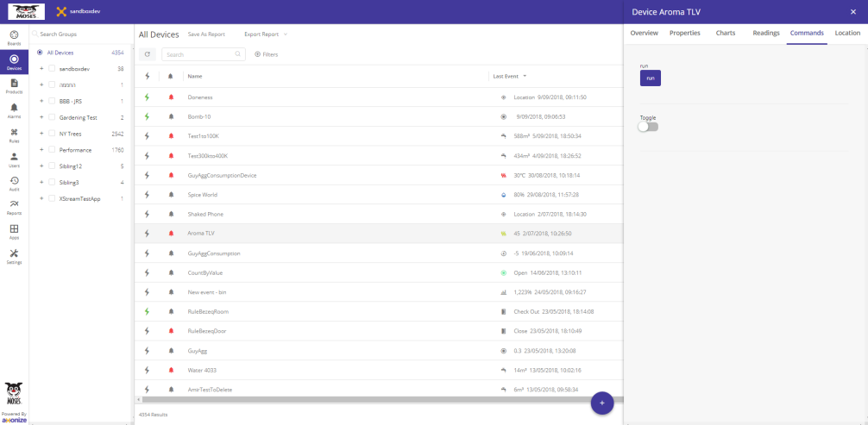Screen dimensions: 868x425
Task: Open Boards in the left sidebar
Action: tap(14, 36)
